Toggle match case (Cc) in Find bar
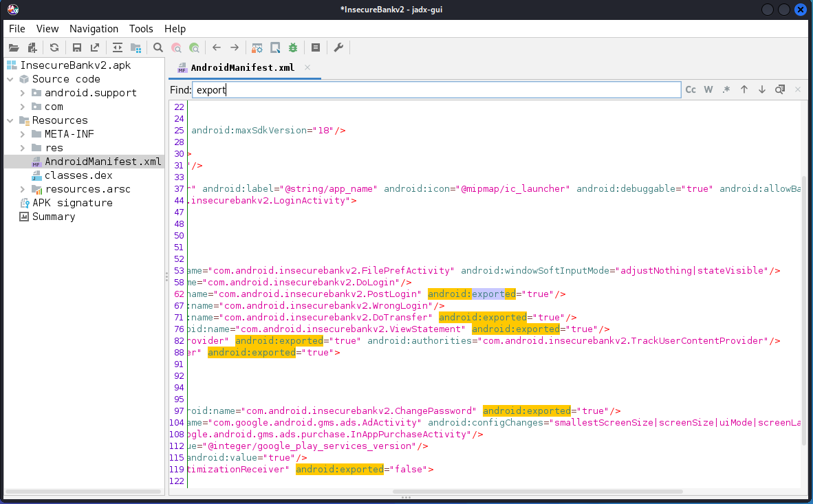Screen dimensions: 813x504 691,89
